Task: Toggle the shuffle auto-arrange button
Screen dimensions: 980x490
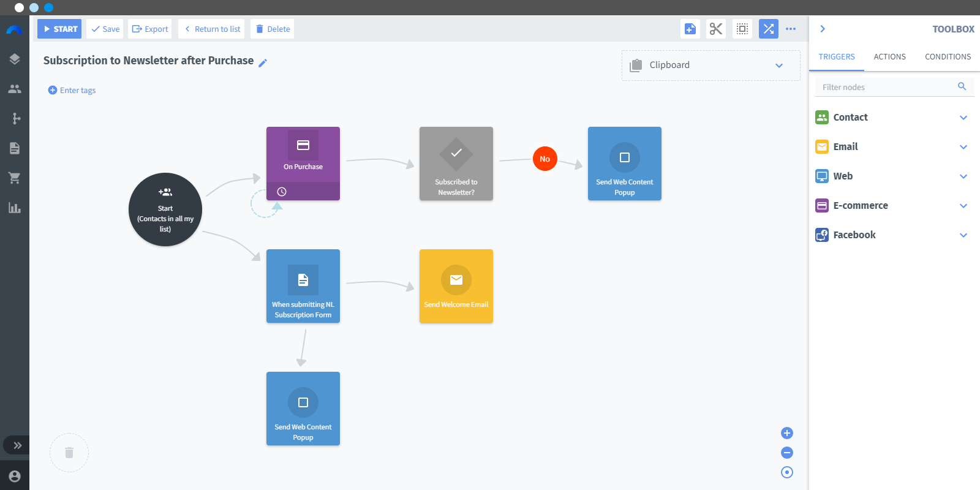Action: click(x=769, y=29)
